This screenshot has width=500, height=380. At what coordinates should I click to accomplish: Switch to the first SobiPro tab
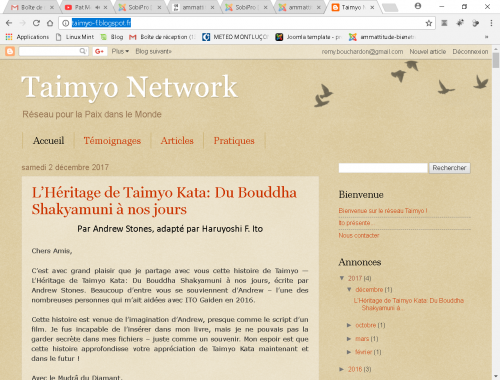coord(139,7)
